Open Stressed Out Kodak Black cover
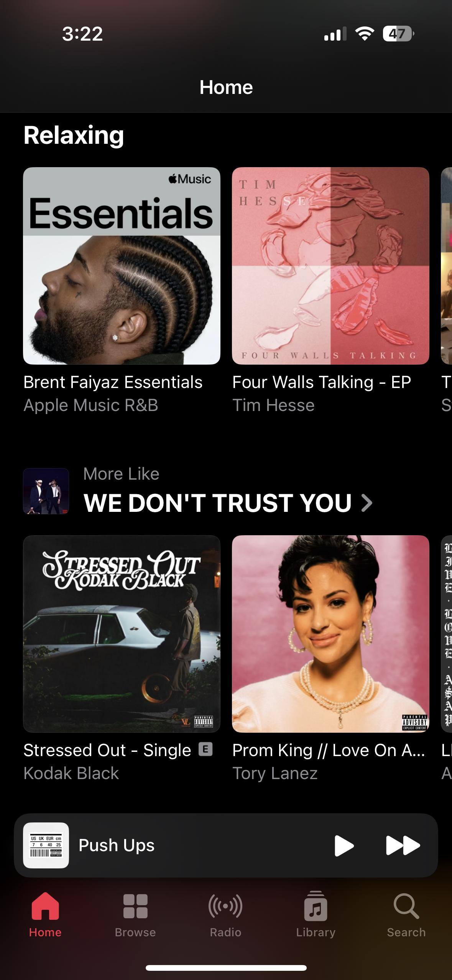452x980 pixels. coord(122,634)
